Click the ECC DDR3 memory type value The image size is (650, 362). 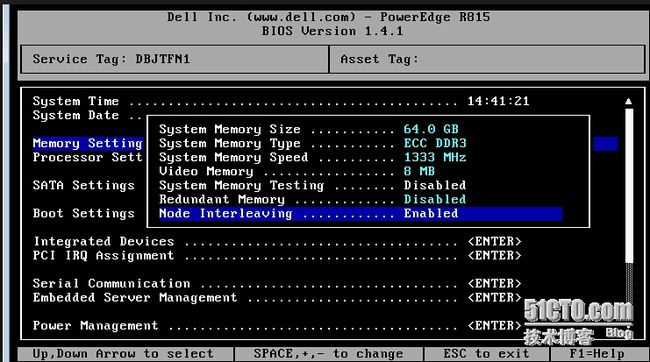435,143
